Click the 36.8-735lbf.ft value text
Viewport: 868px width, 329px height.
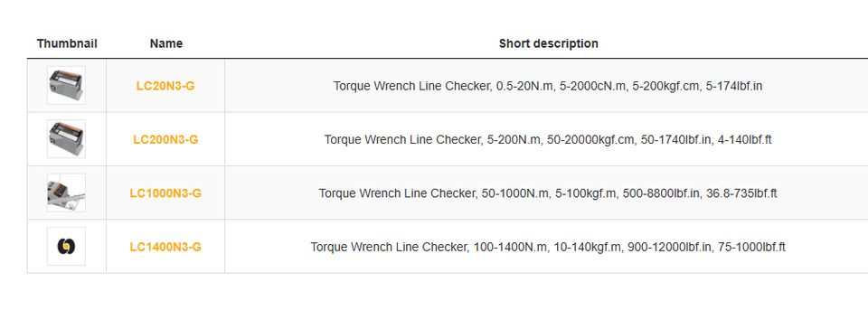coord(741,193)
